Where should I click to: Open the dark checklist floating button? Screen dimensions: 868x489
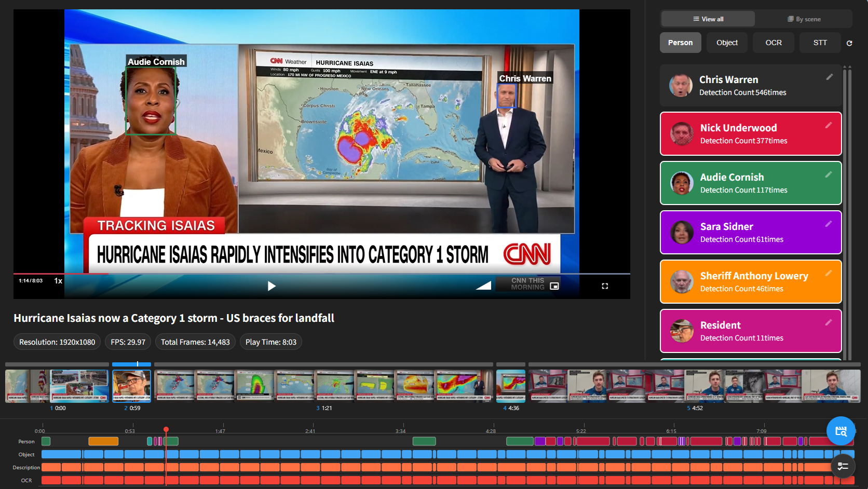[843, 466]
